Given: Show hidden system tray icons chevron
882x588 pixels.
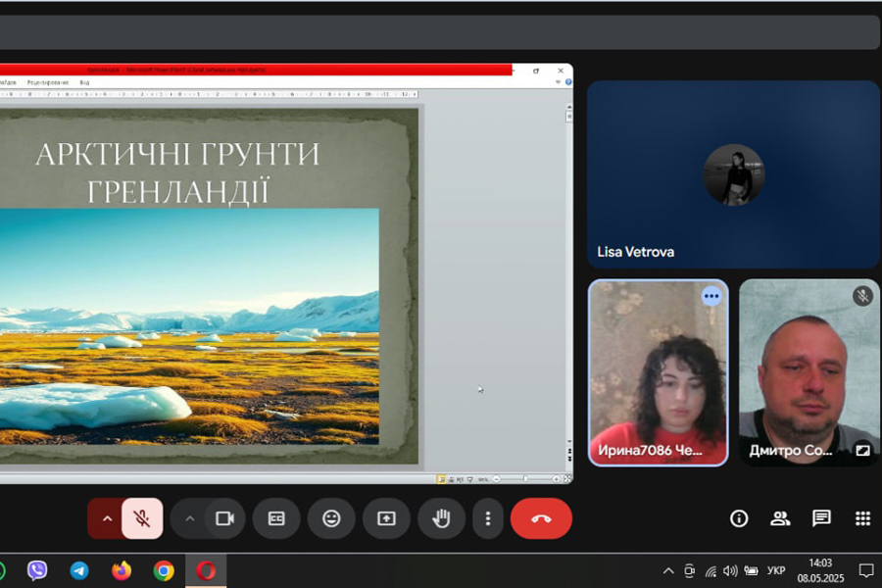Looking at the screenshot, I should click(668, 571).
